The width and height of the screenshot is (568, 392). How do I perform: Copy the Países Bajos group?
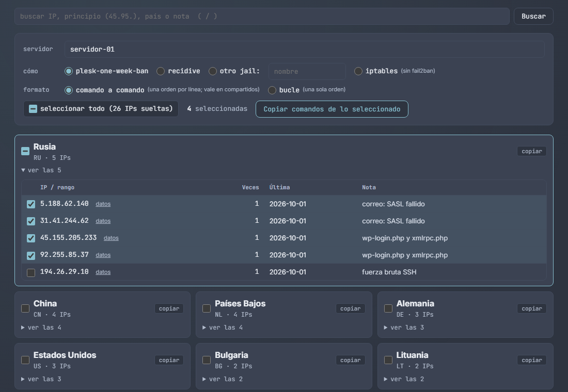(350, 308)
